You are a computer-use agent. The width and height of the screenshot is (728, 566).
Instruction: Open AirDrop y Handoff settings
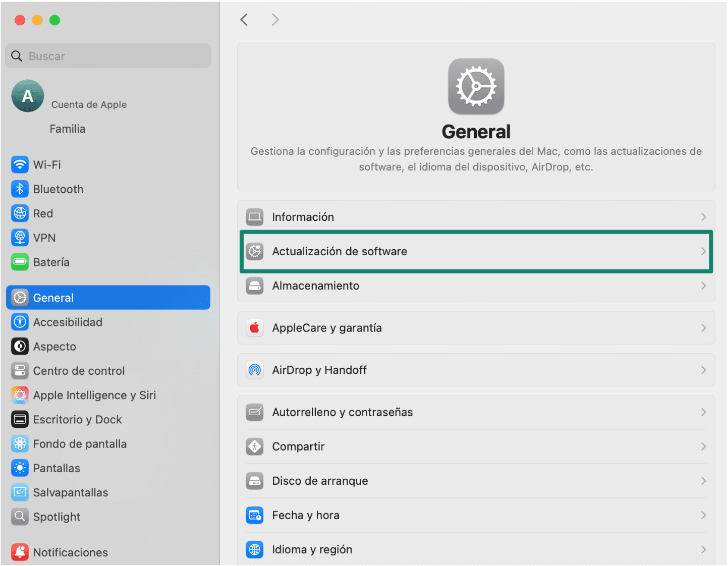(x=476, y=370)
